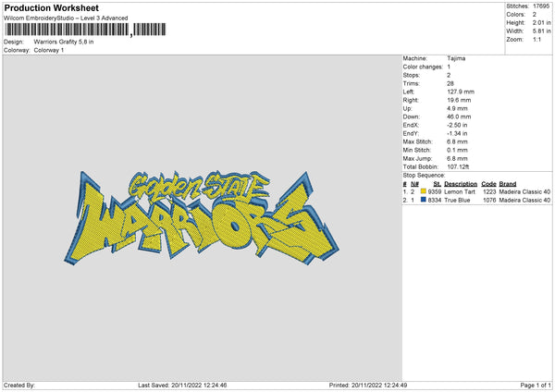Click the 'Last Saved: 20/11/2022 12:24:46' footer text

(x=182, y=385)
